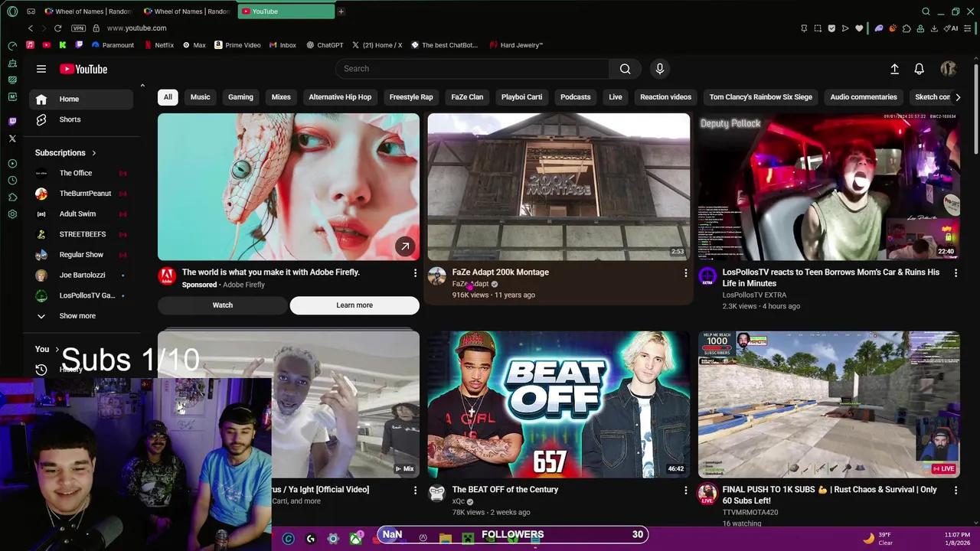Open the extensions cube icon
980x551 pixels.
coord(906,28)
